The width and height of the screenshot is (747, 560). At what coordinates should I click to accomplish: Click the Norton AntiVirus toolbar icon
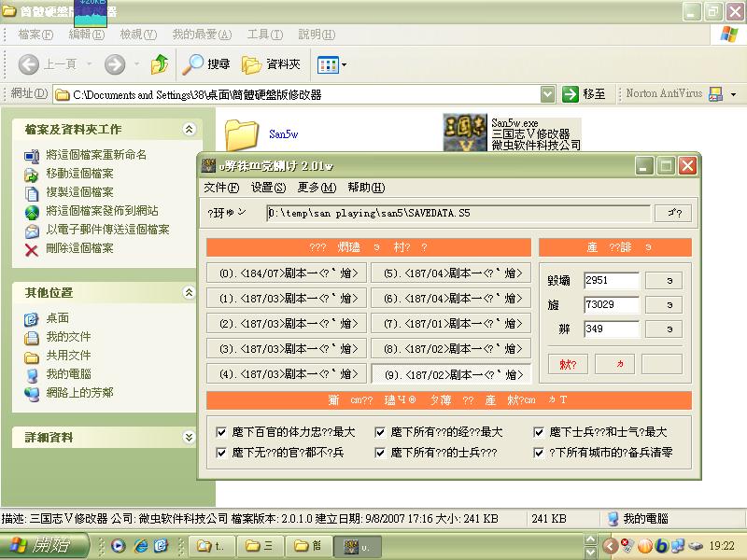coord(716,94)
